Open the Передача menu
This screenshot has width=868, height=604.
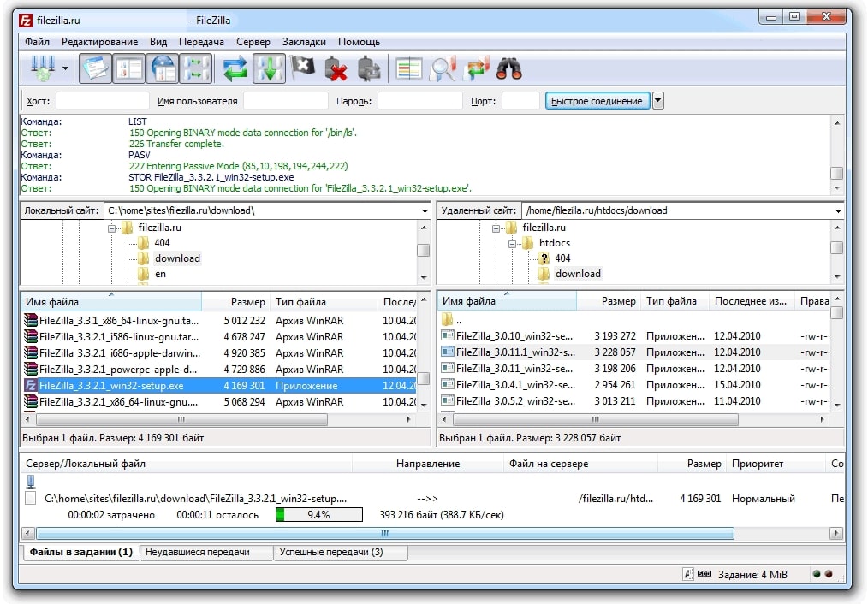(201, 42)
